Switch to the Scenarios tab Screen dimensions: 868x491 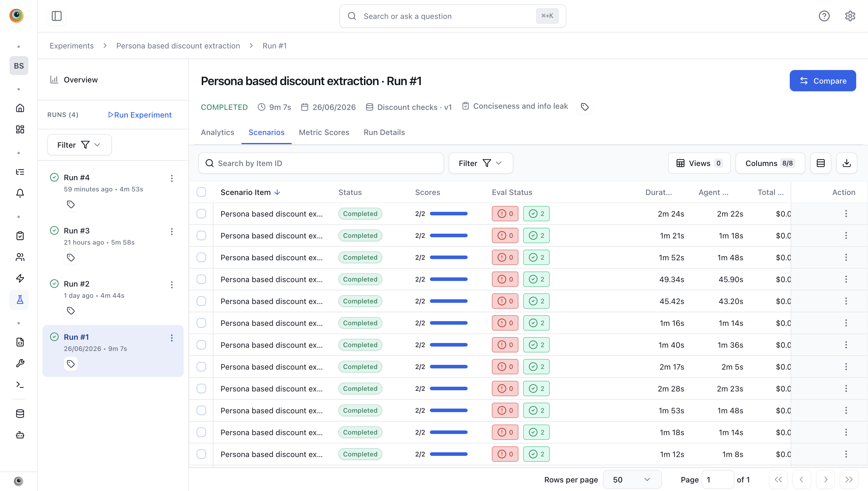tap(267, 132)
